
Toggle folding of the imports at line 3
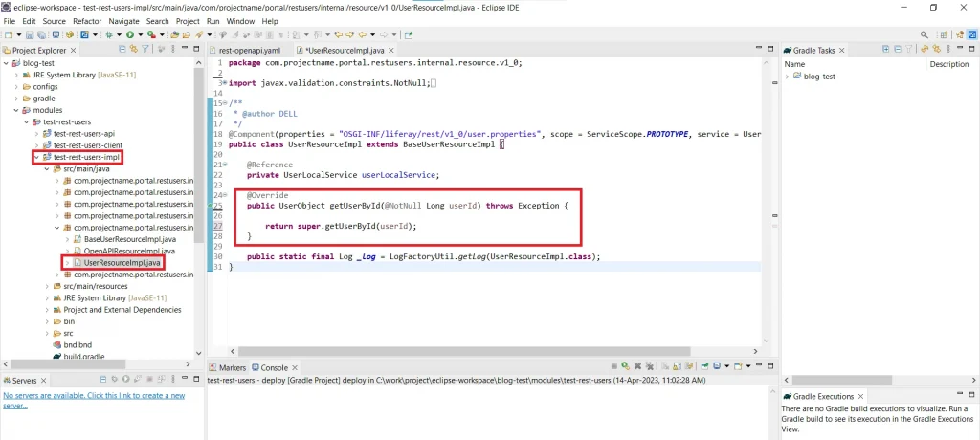pyautogui.click(x=224, y=82)
